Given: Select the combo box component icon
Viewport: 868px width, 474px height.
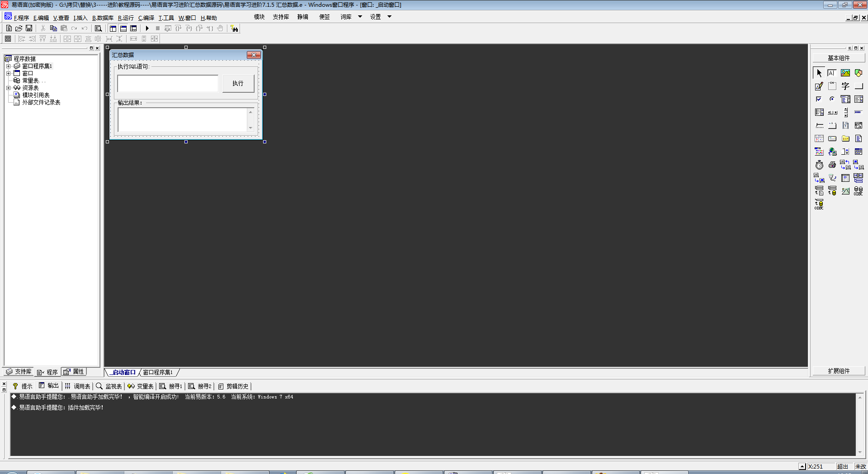Looking at the screenshot, I should [845, 99].
